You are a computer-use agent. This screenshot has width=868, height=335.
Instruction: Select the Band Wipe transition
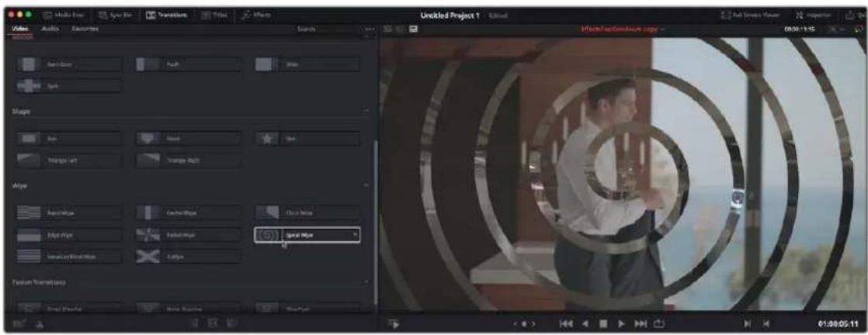pos(68,212)
